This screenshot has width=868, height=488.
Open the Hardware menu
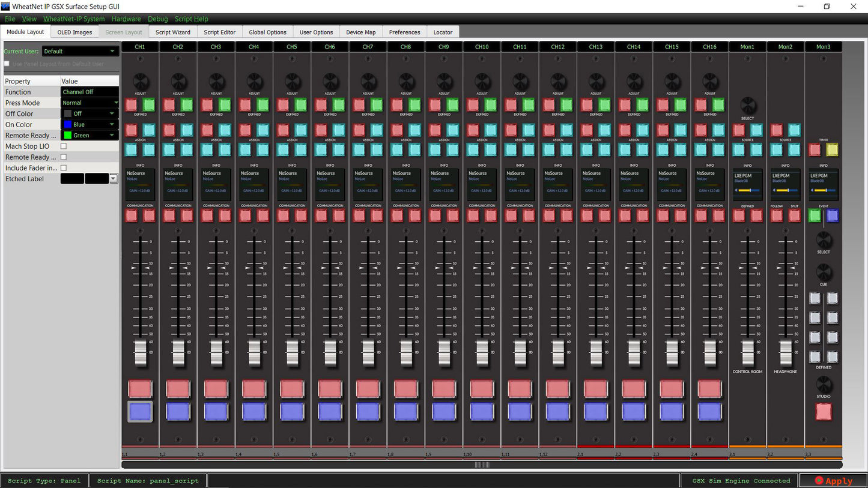[x=126, y=19]
